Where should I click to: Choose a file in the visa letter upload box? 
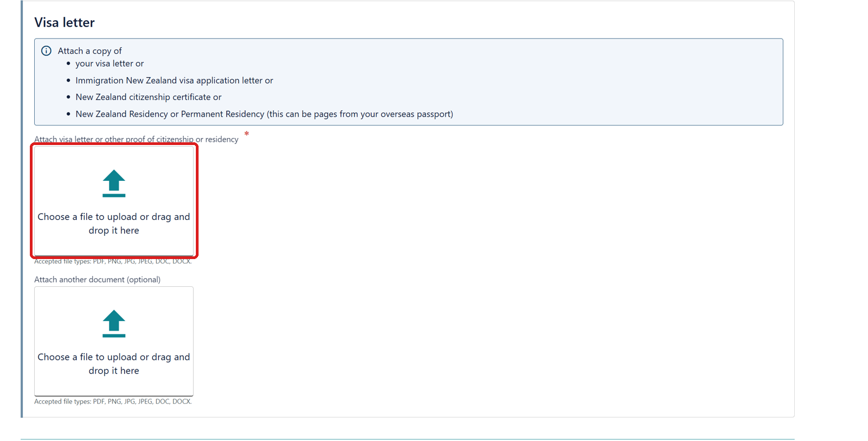click(x=114, y=200)
